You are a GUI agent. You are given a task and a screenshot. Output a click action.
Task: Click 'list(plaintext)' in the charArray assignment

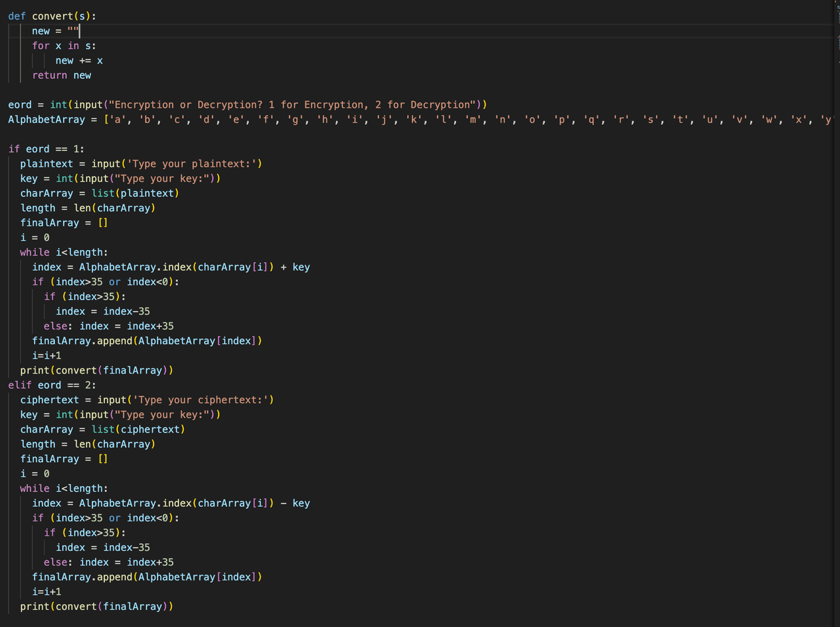[x=135, y=193]
